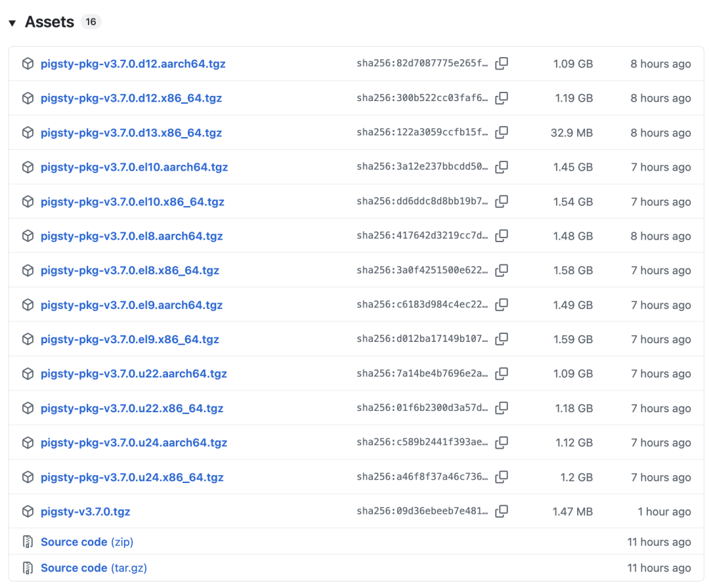Copy sha256 for pigsty-pkg-v3.7.0.u22.x86_64.tgz
The height and width of the screenshot is (588, 709).
coord(502,408)
